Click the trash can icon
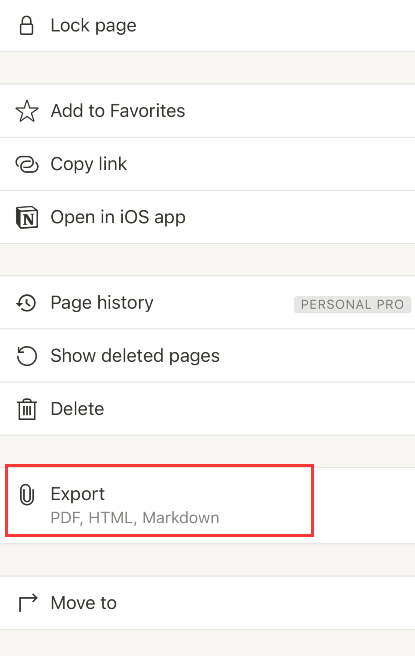415x656 pixels. click(27, 409)
